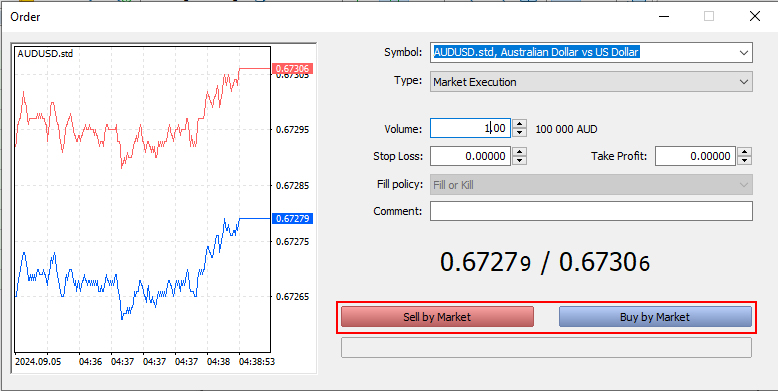Click the 0.67275 price axis label
This screenshot has height=391, width=778.
point(292,242)
